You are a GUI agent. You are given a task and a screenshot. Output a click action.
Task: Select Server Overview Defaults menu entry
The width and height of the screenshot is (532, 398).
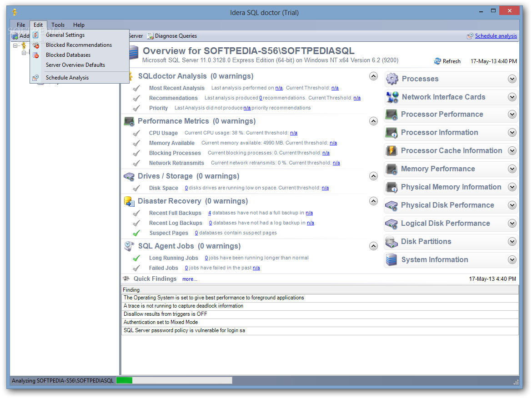click(x=80, y=65)
